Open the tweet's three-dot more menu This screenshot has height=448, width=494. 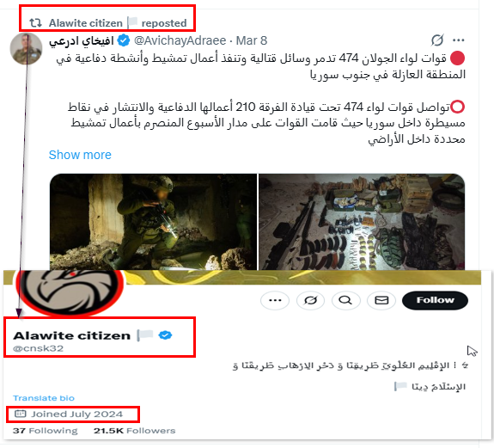tap(458, 40)
